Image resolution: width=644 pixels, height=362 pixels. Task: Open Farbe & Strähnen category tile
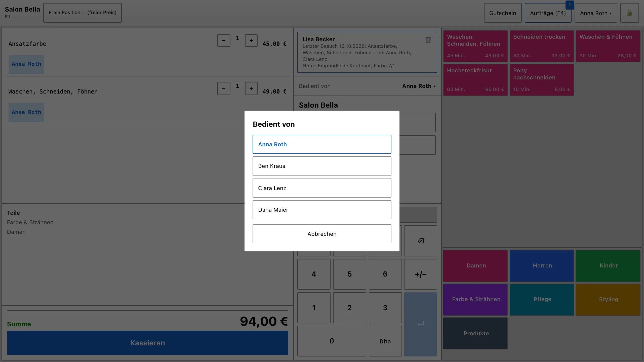(475, 299)
